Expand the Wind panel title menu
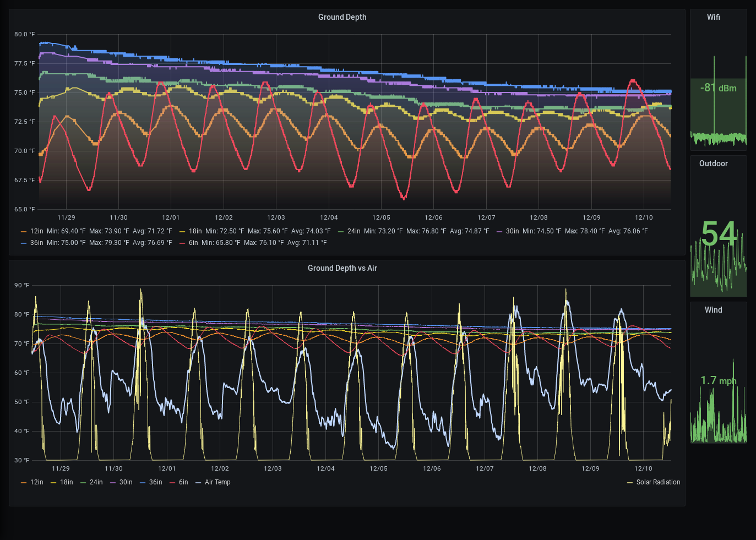Screen dimensions: 756x540 [713, 310]
